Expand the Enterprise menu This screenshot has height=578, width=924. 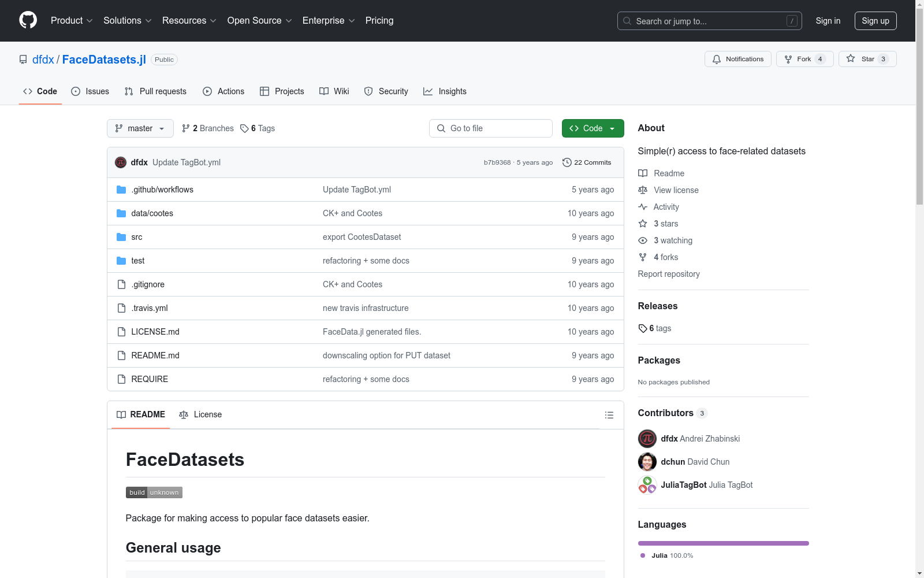coord(329,21)
